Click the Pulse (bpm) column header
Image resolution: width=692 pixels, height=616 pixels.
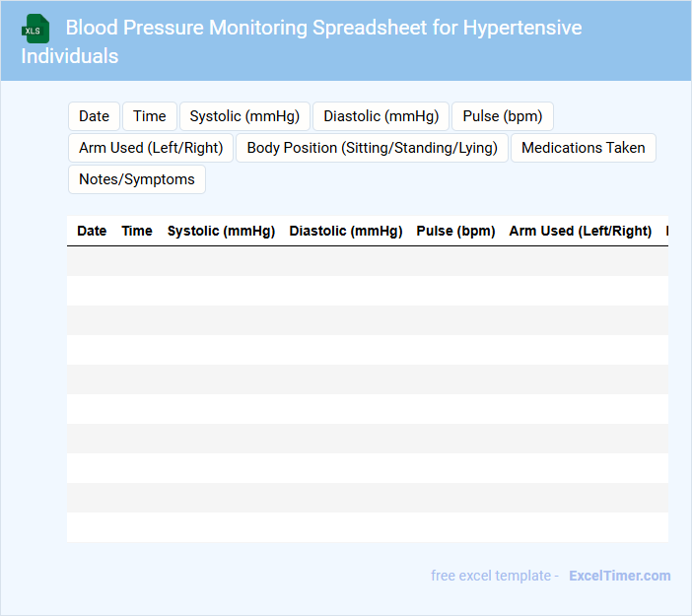coord(455,231)
